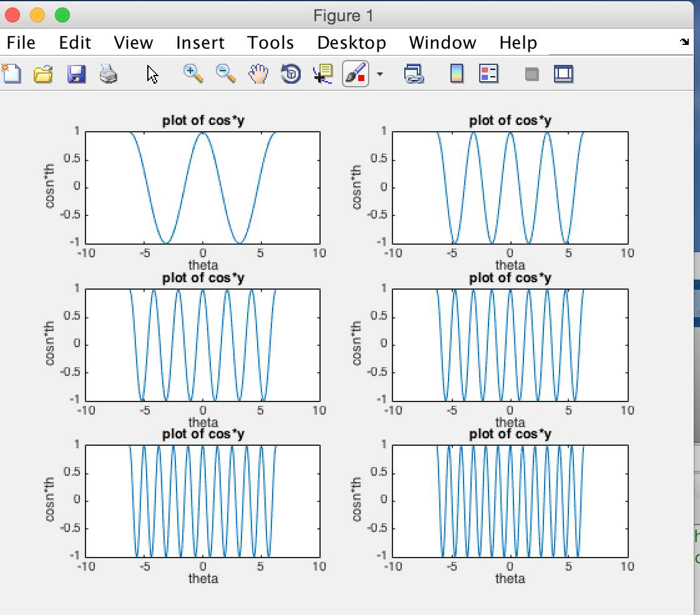This screenshot has height=615, width=700.
Task: Click the New Figure icon
Action: click(11, 74)
